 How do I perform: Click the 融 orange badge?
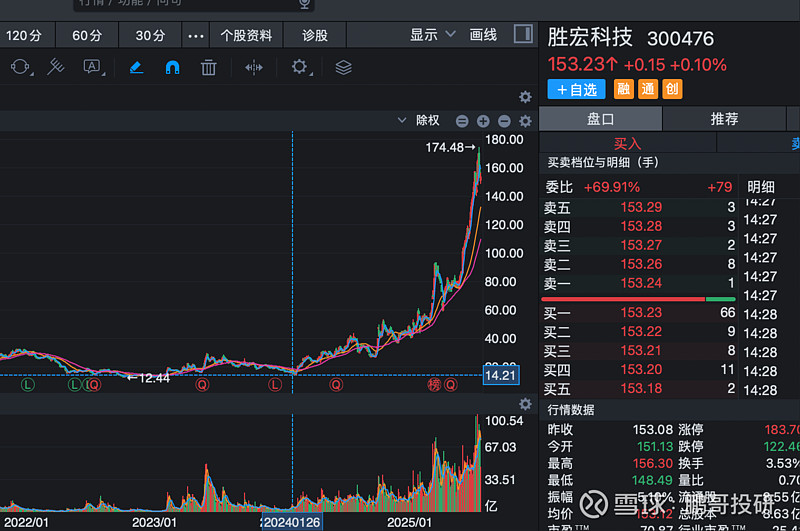[623, 89]
